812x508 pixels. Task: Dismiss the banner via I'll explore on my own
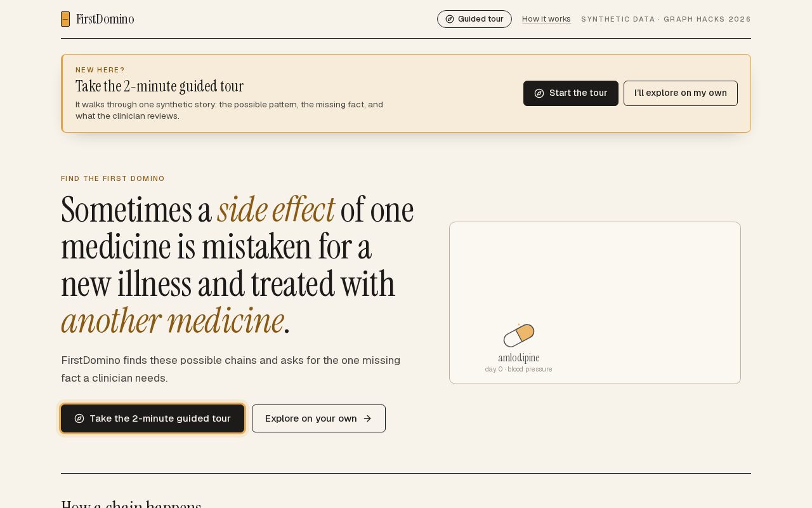coord(681,93)
